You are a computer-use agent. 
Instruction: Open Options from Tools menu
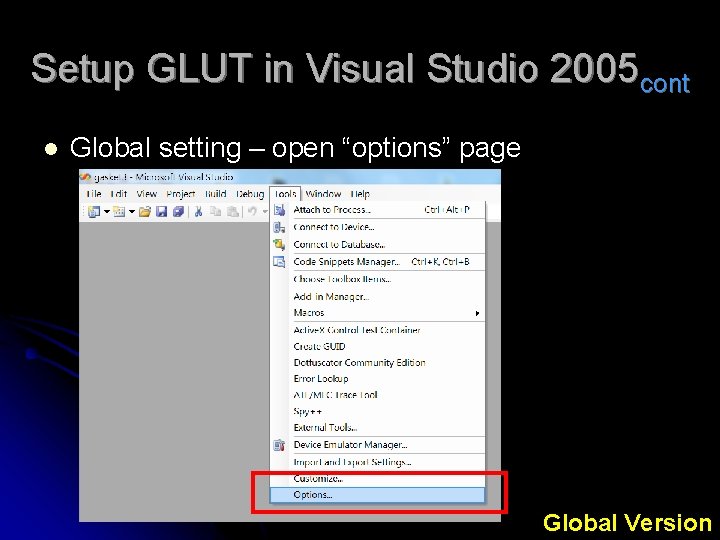pyautogui.click(x=377, y=495)
